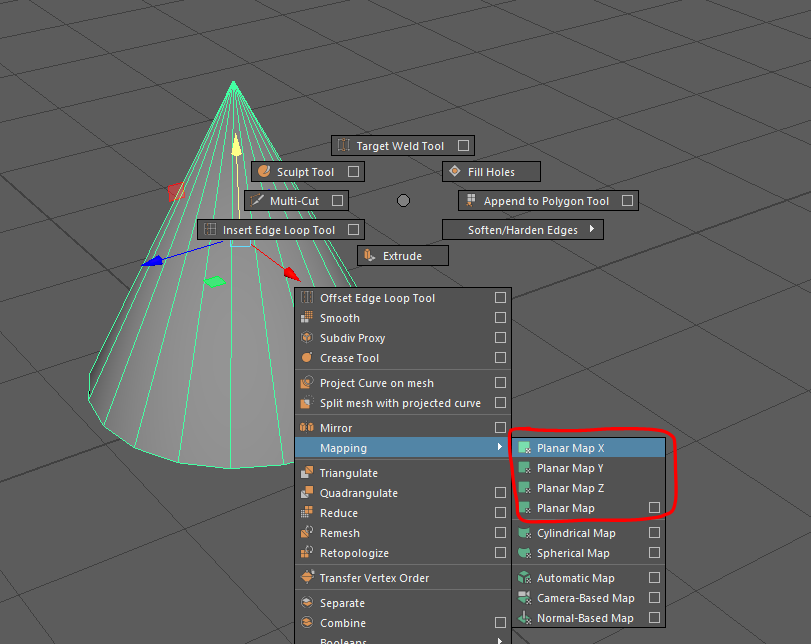Click the Fill Holes icon
The height and width of the screenshot is (644, 811).
coord(455,171)
